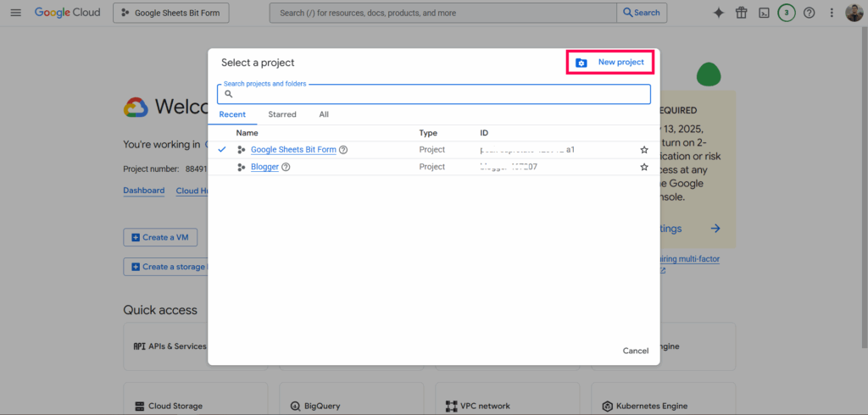The height and width of the screenshot is (415, 868).
Task: Click New project in the dialog
Action: click(x=610, y=63)
